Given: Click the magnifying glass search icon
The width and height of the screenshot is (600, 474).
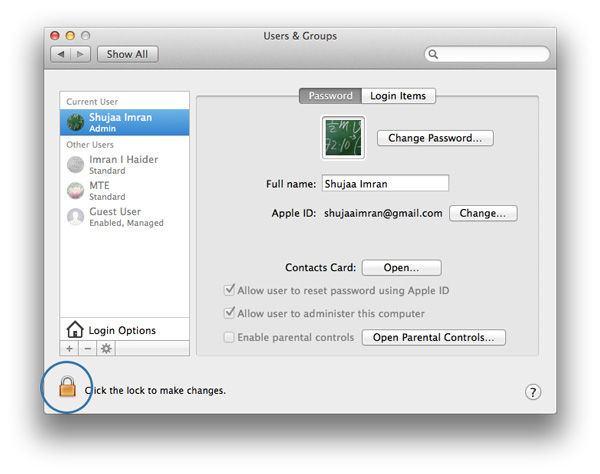Looking at the screenshot, I should pyautogui.click(x=433, y=54).
